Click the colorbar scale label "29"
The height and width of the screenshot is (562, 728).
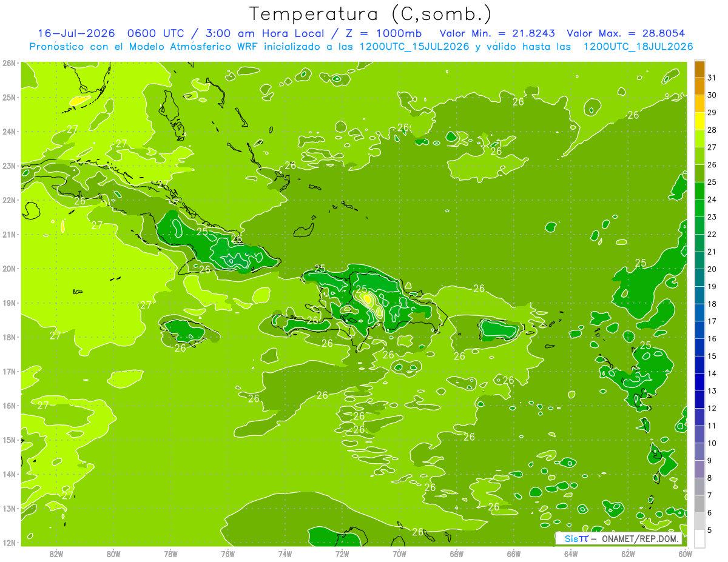712,113
